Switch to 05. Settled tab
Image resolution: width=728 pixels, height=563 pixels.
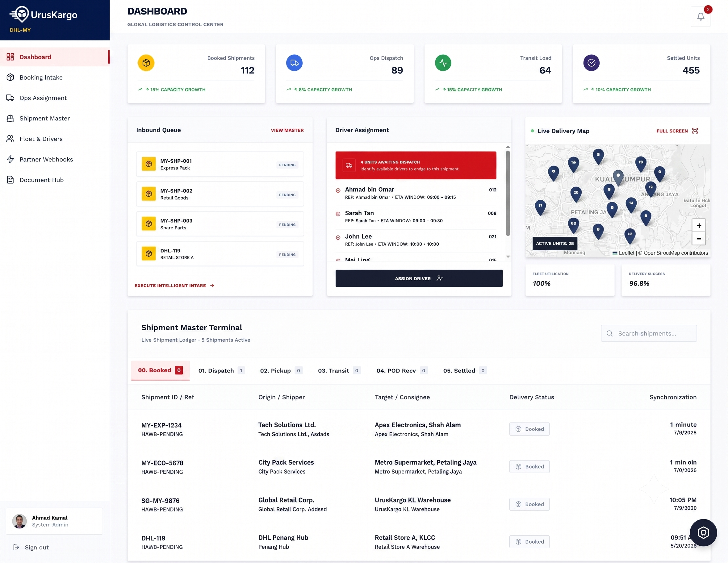[465, 371]
